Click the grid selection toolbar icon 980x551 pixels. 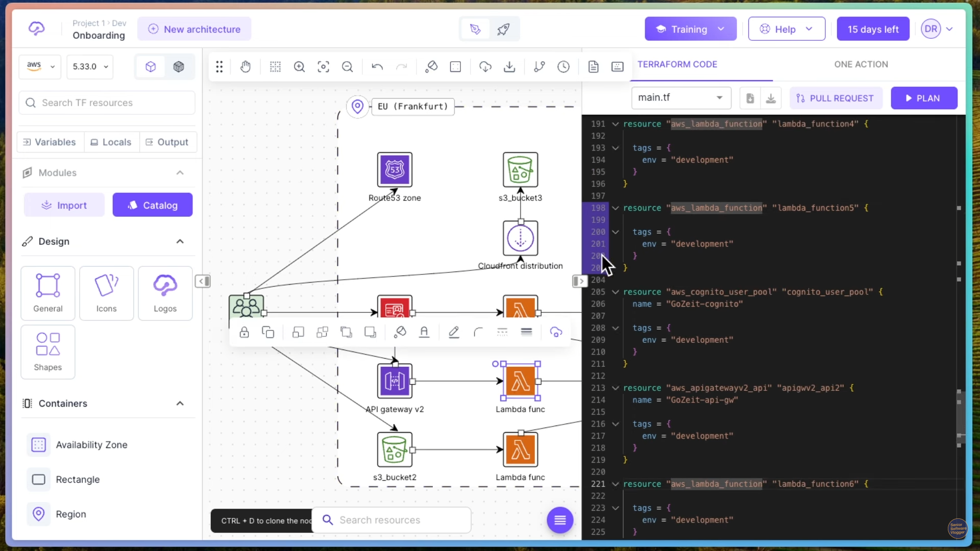coord(275,67)
